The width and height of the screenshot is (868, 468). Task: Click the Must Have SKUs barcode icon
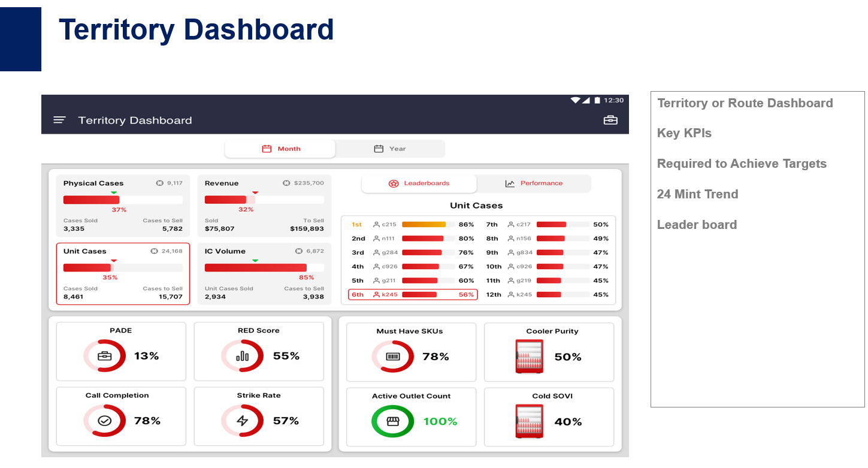coord(392,357)
